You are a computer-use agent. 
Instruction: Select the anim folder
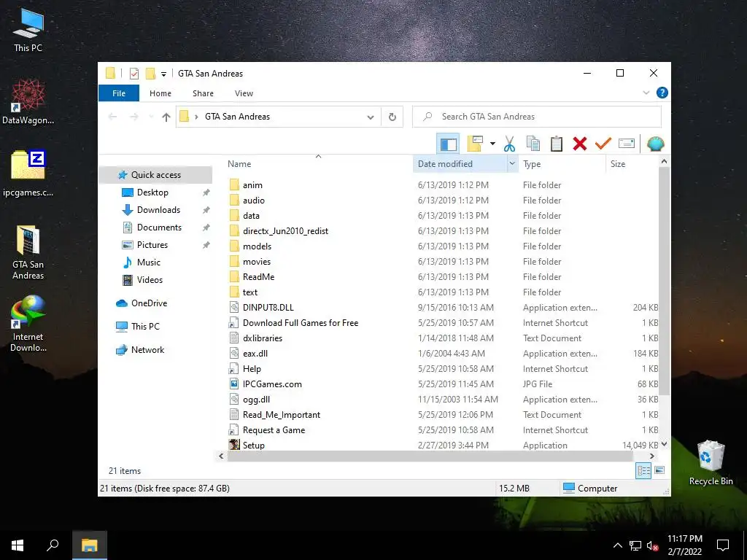(252, 185)
